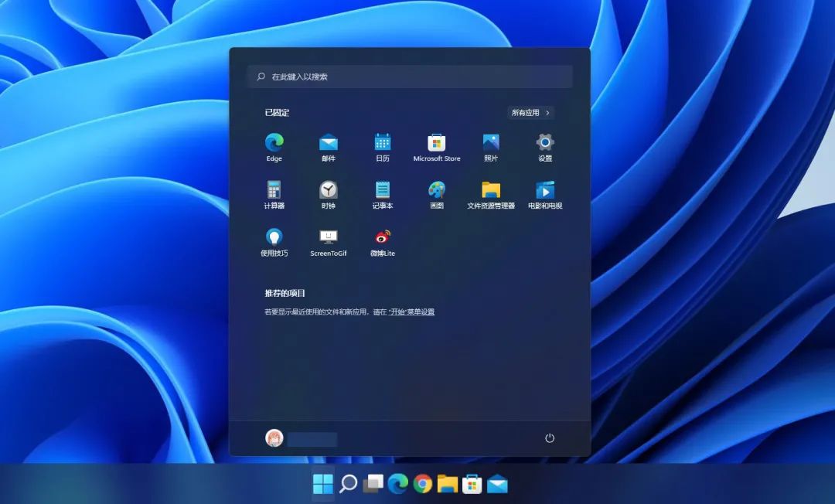
Task: Open Google Chrome from the taskbar
Action: (x=422, y=484)
